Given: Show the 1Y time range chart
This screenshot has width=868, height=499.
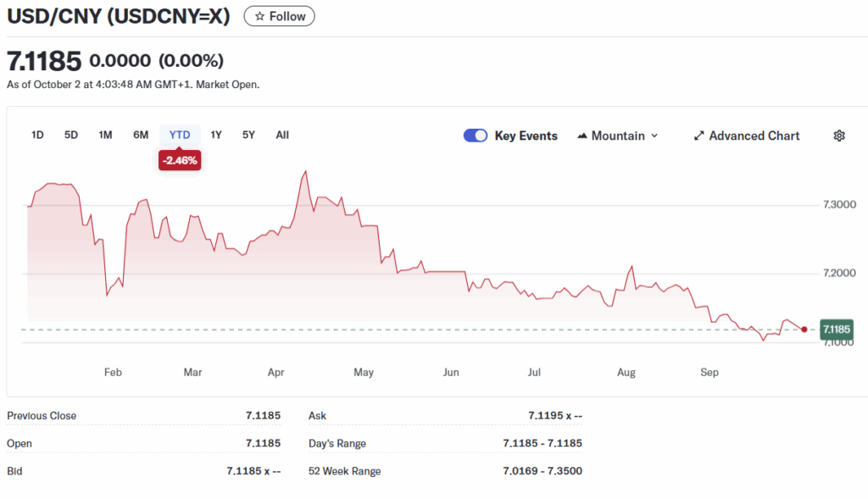Looking at the screenshot, I should [x=216, y=135].
